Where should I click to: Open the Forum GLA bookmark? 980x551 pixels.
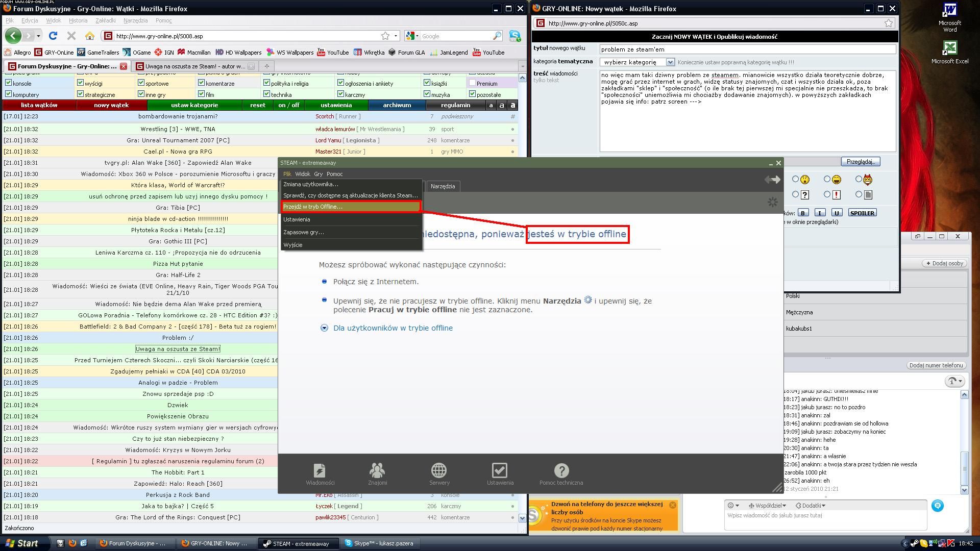[x=406, y=52]
